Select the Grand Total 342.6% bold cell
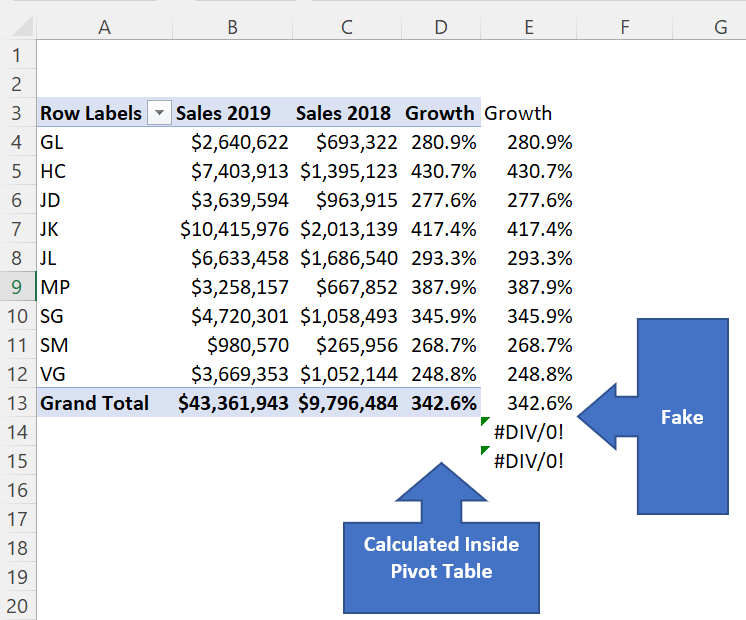 pos(443,403)
